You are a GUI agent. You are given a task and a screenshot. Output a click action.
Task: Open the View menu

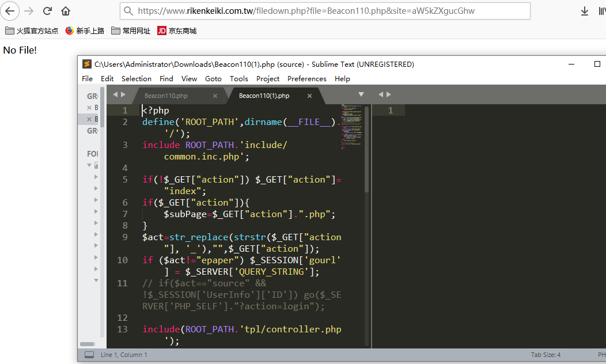point(189,79)
